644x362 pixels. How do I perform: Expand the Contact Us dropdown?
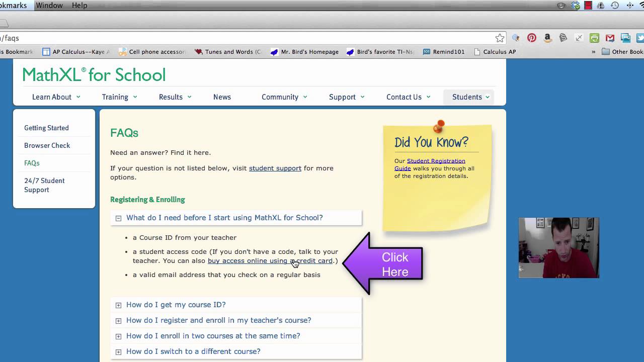click(408, 97)
